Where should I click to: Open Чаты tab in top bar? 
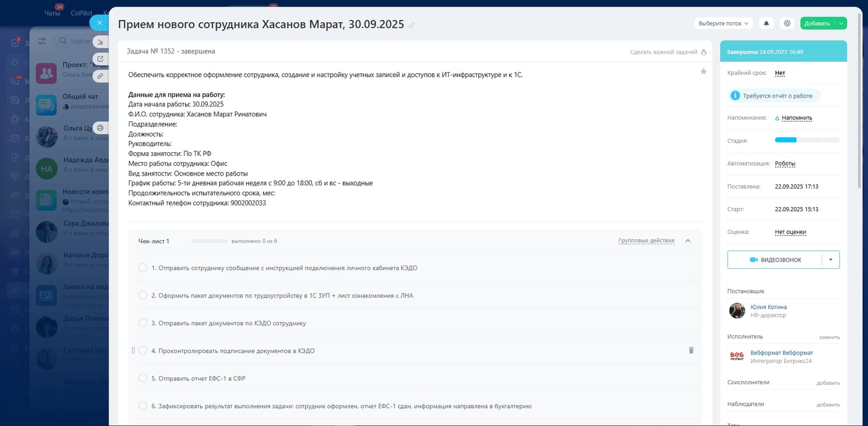[x=52, y=13]
